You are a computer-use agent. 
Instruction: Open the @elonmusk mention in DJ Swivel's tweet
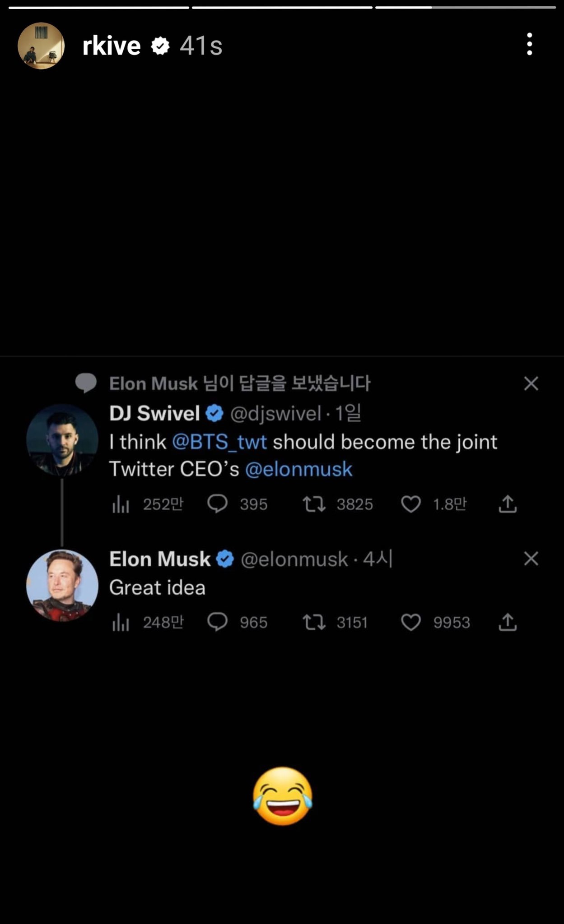[x=298, y=469]
